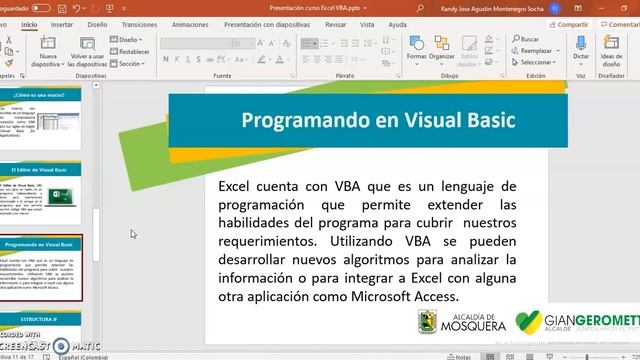Click the Ideas de diseño icon
This screenshot has height=360, width=640.
click(611, 43)
